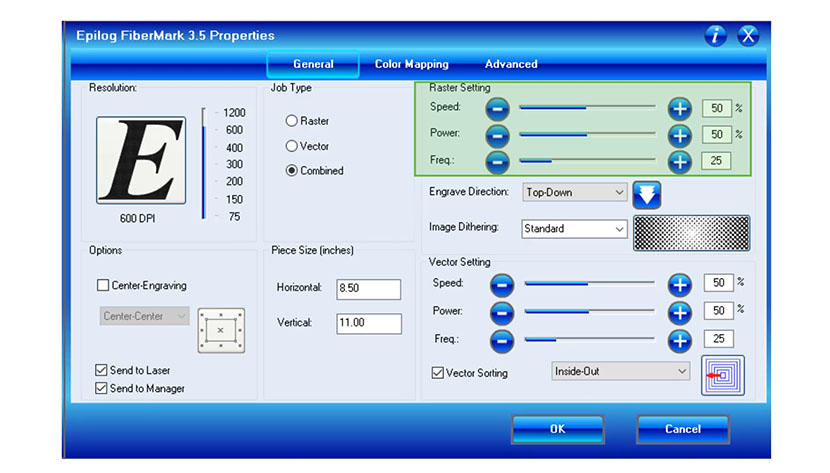
Task: Open the Advanced tab
Action: tap(511, 64)
